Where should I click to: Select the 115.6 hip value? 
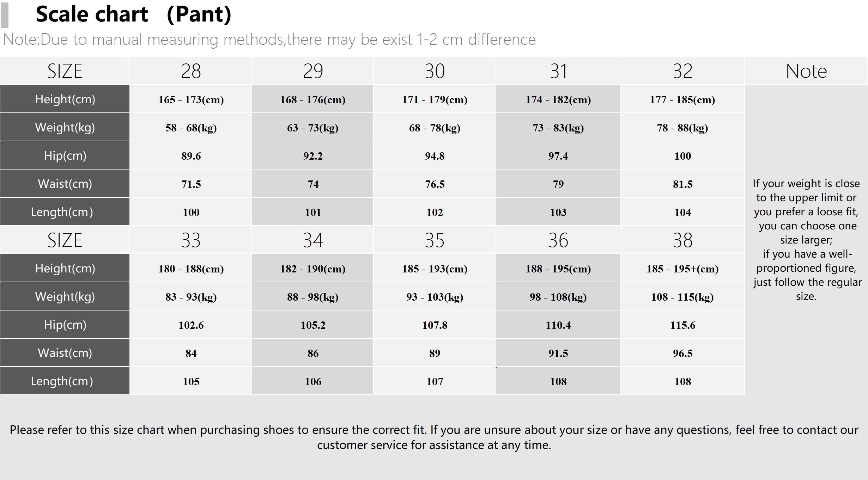click(x=682, y=325)
